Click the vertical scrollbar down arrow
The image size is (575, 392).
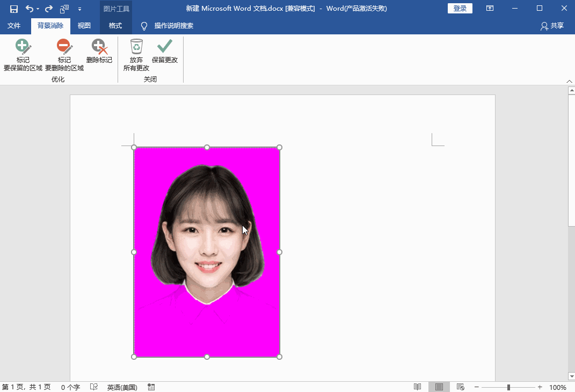point(571,376)
